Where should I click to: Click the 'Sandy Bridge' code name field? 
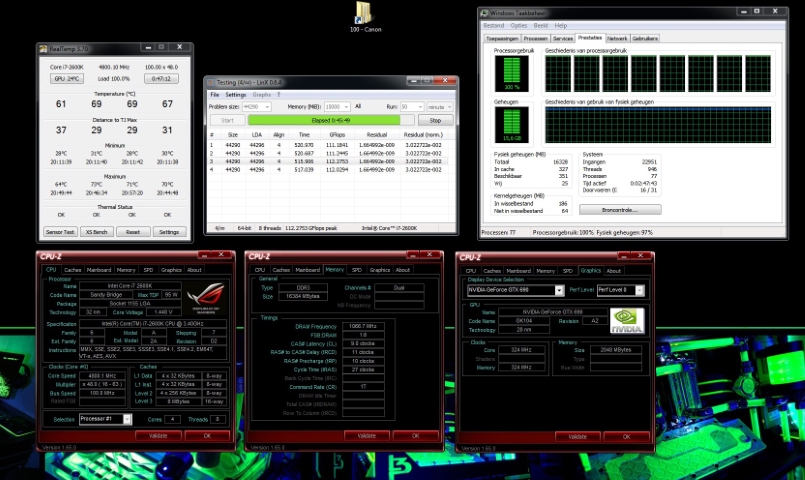pyautogui.click(x=106, y=295)
